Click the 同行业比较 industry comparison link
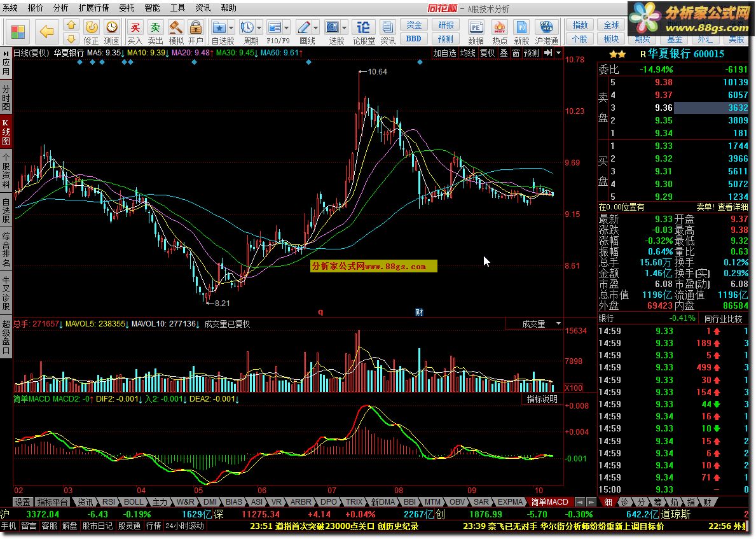 pos(723,318)
